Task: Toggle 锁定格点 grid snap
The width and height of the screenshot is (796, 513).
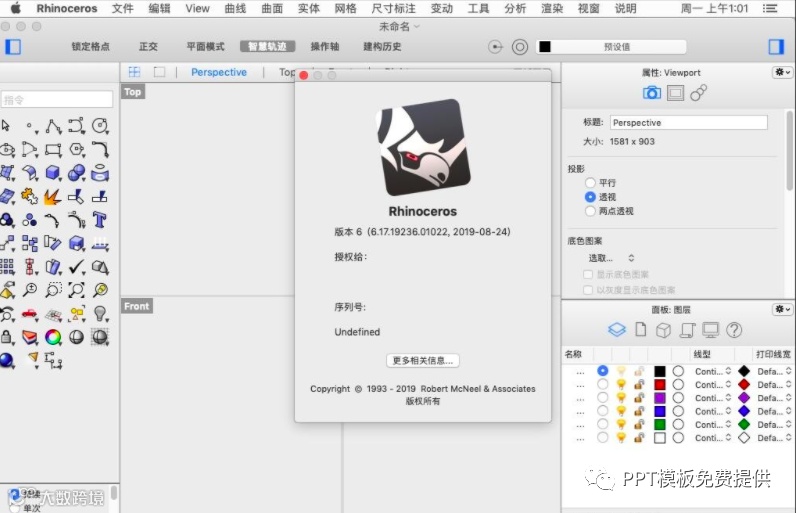Action: click(x=90, y=47)
